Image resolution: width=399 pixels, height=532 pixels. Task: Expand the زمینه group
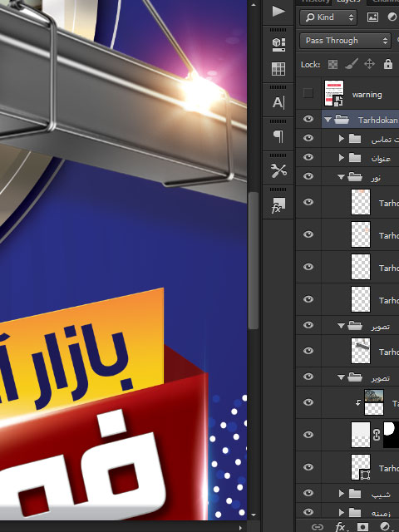point(342,512)
